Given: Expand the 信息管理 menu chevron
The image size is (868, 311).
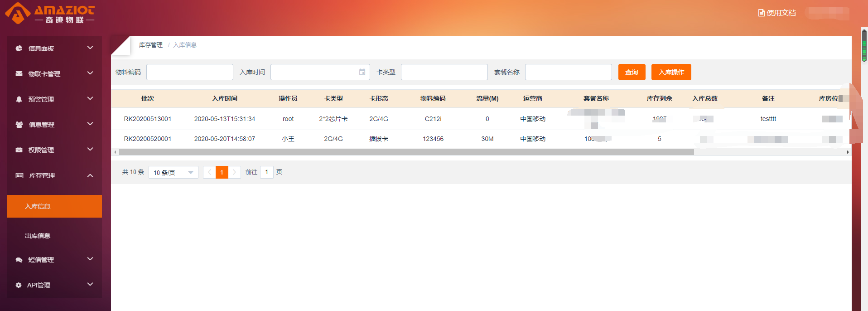Looking at the screenshot, I should tap(90, 124).
